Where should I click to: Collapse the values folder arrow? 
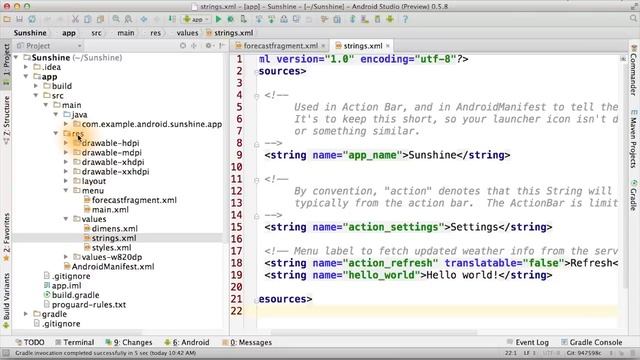pos(66,219)
